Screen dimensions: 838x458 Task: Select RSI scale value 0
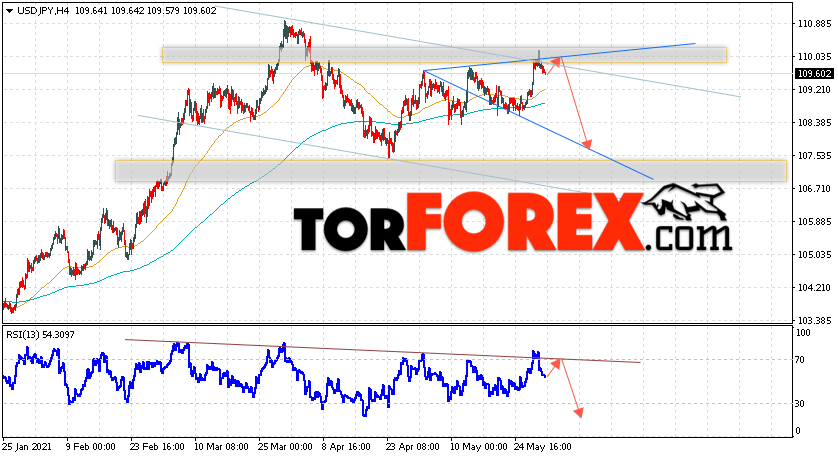(798, 431)
